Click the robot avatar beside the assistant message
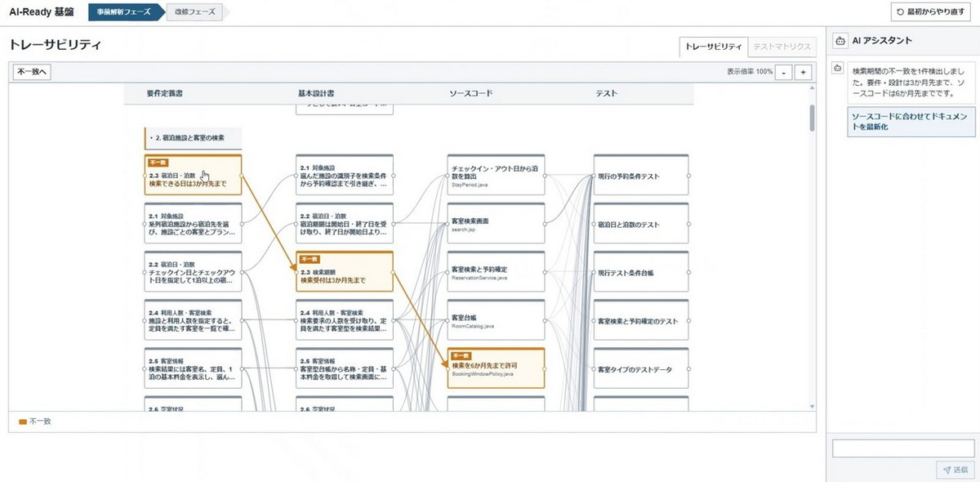The height and width of the screenshot is (482, 980). [x=837, y=69]
